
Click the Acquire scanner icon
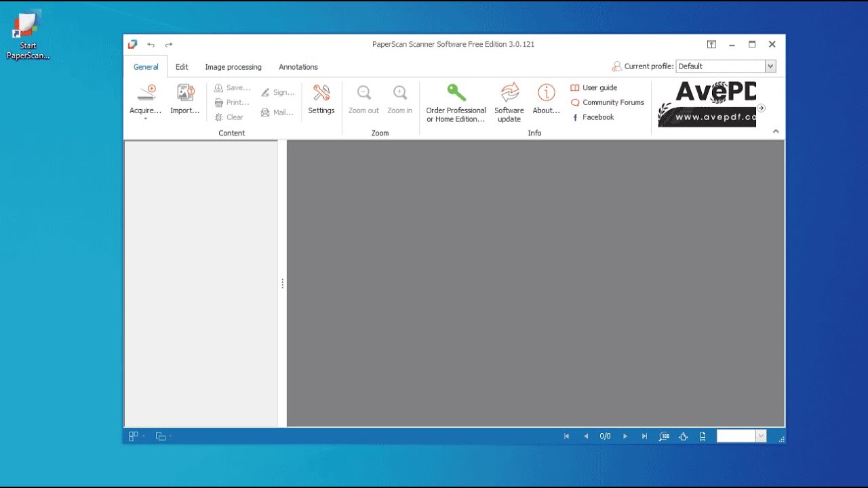146,94
